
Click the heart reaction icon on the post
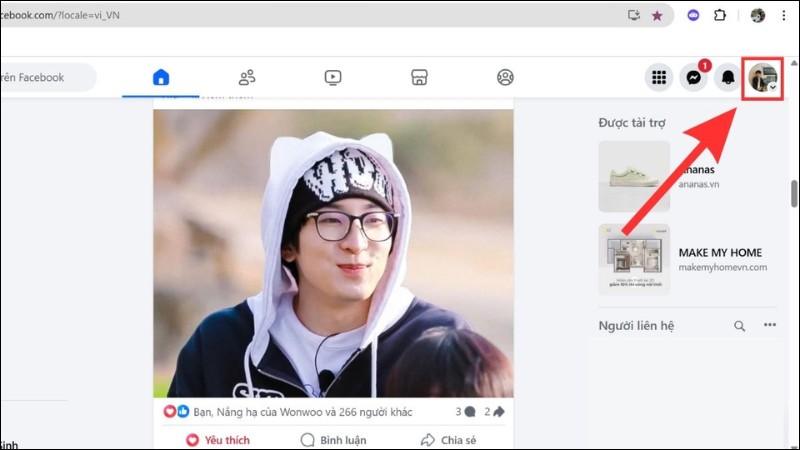169,411
